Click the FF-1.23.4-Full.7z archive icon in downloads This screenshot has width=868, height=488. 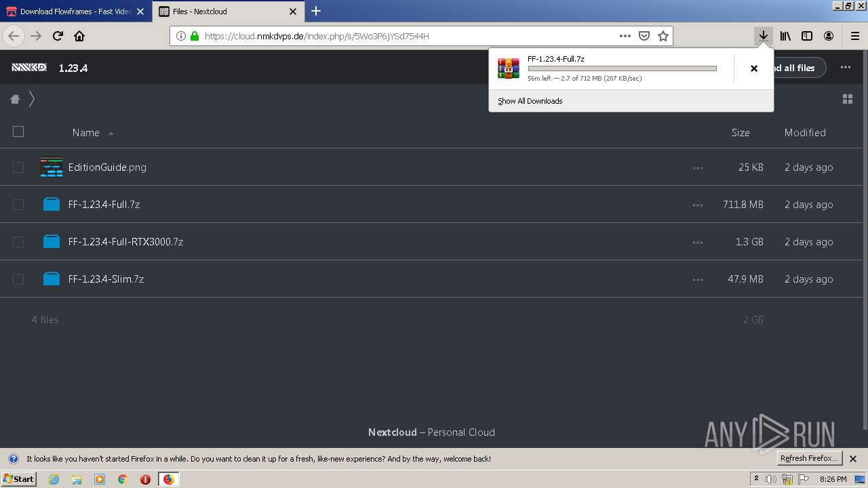point(509,68)
